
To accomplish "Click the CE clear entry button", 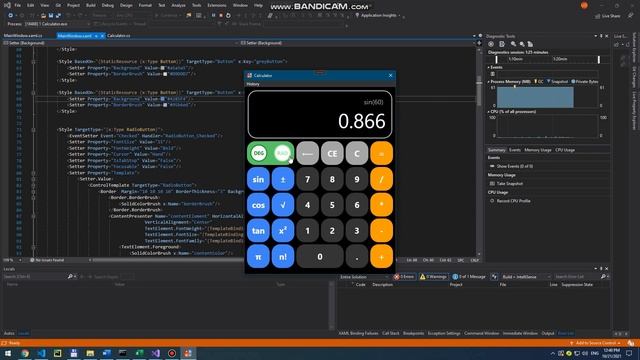I will pos(332,153).
